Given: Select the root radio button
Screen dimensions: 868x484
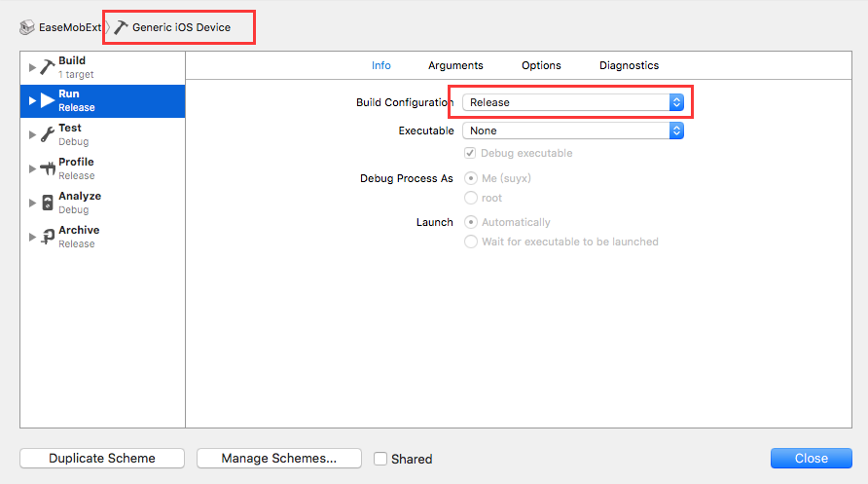Looking at the screenshot, I should click(x=471, y=198).
